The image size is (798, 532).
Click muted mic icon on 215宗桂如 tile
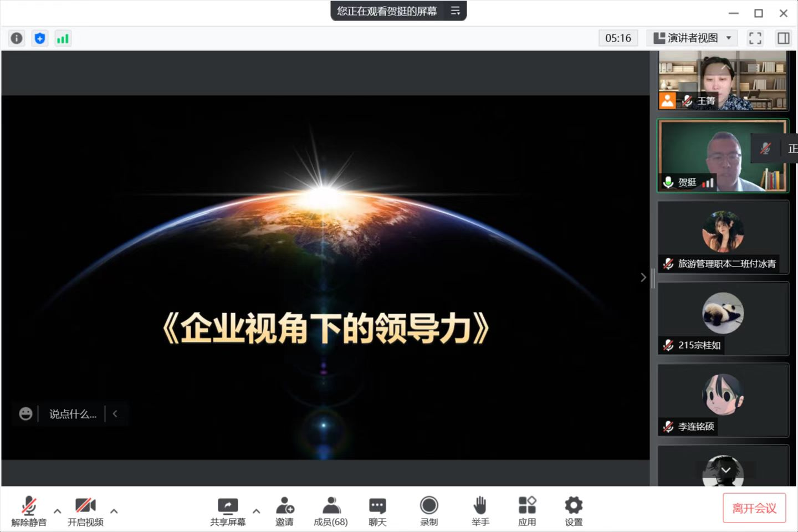[x=668, y=345]
